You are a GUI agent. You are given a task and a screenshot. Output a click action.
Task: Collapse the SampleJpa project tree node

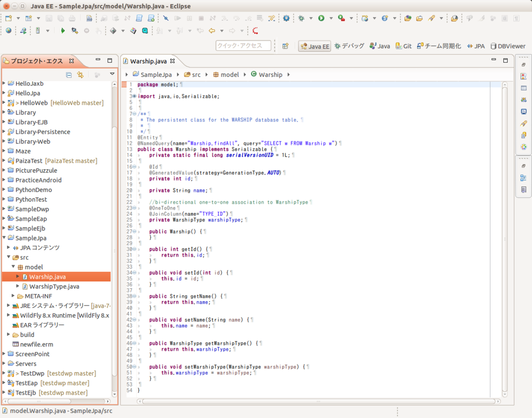4,238
